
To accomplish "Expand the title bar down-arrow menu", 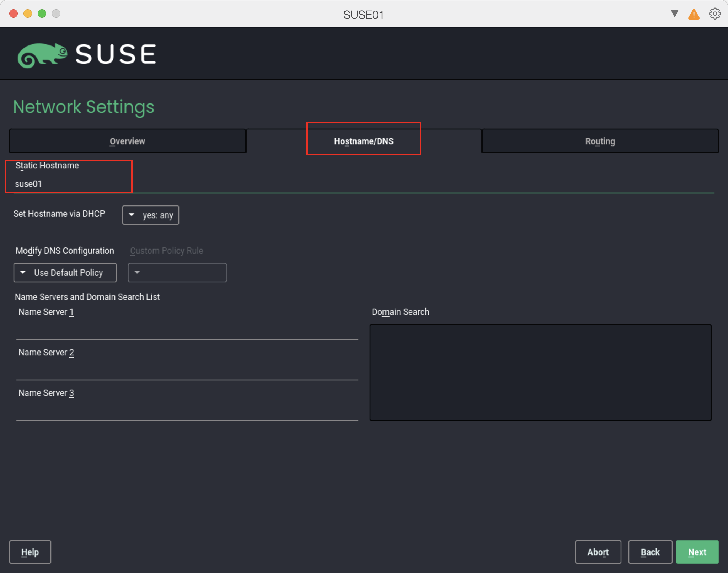I will [674, 14].
